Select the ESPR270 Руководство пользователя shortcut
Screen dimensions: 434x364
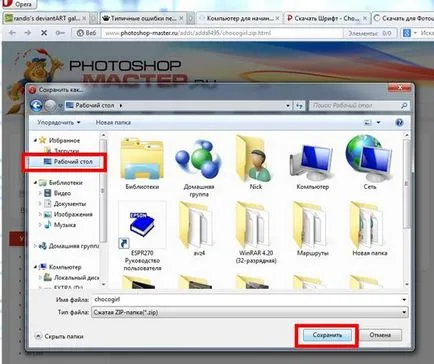click(x=142, y=236)
